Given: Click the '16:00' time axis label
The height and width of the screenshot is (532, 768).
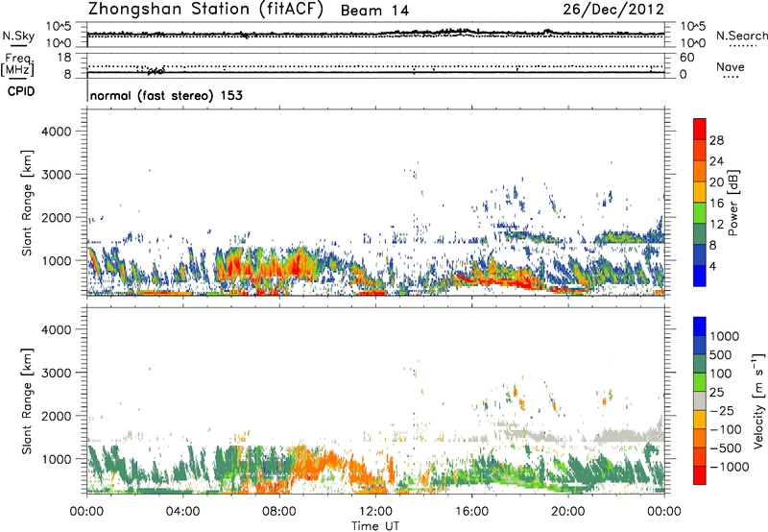Looking at the screenshot, I should tap(471, 512).
